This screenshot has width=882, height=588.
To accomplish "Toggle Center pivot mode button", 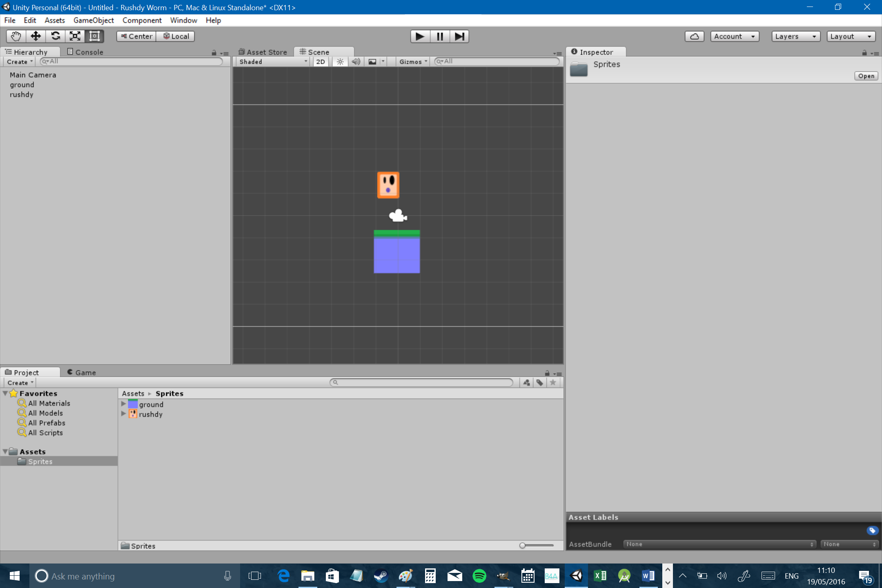I will 136,36.
